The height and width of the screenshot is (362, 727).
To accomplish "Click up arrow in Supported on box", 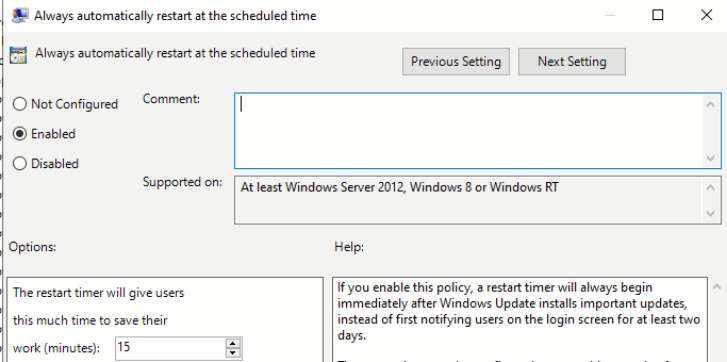I will (710, 188).
